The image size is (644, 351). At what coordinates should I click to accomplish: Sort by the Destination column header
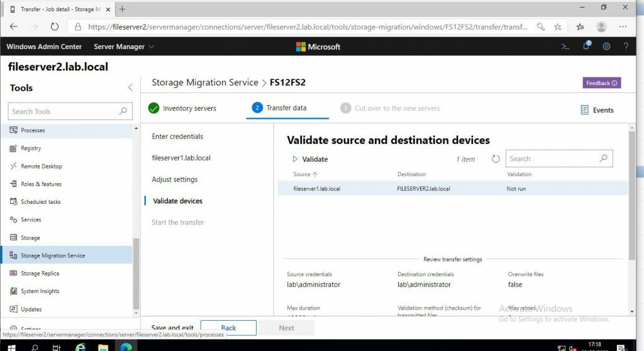(411, 174)
